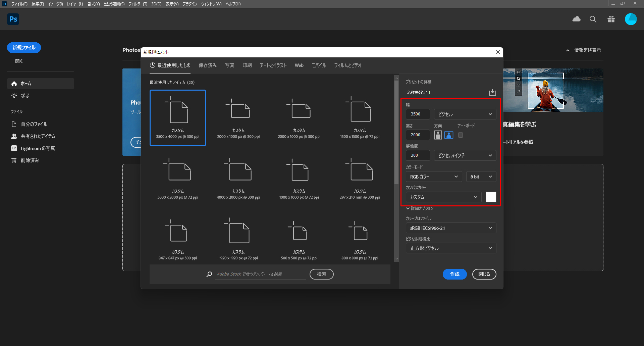Enable the アートボード checkbox
Image resolution: width=644 pixels, height=346 pixels.
tap(461, 135)
